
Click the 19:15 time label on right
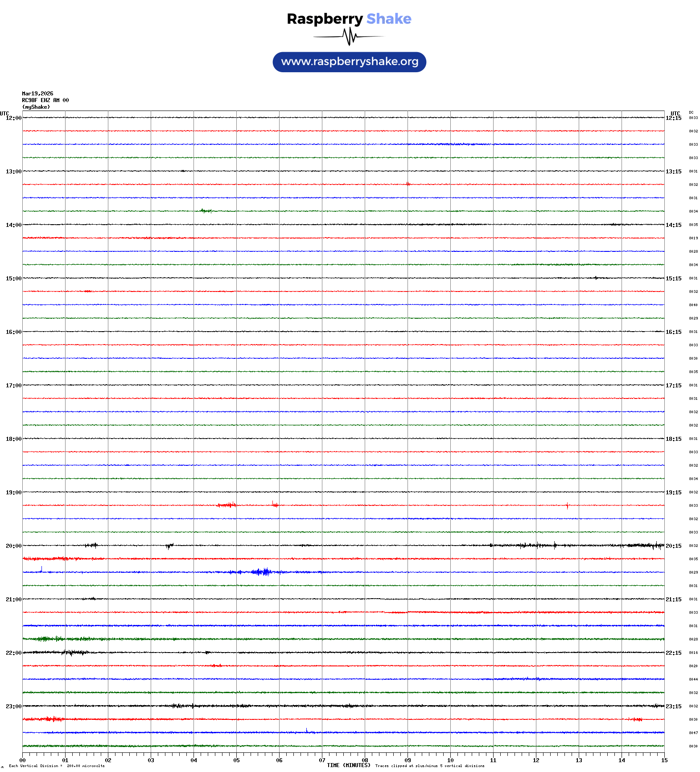[673, 493]
